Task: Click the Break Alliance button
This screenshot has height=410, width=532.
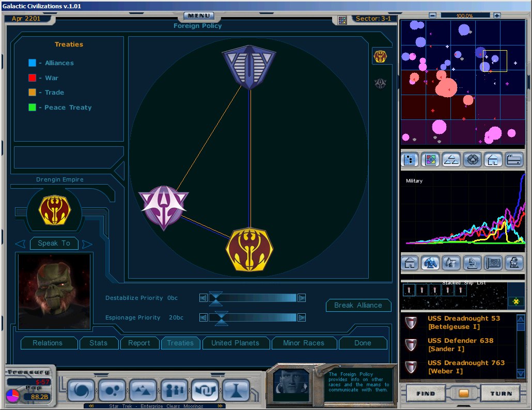Action: tap(358, 306)
